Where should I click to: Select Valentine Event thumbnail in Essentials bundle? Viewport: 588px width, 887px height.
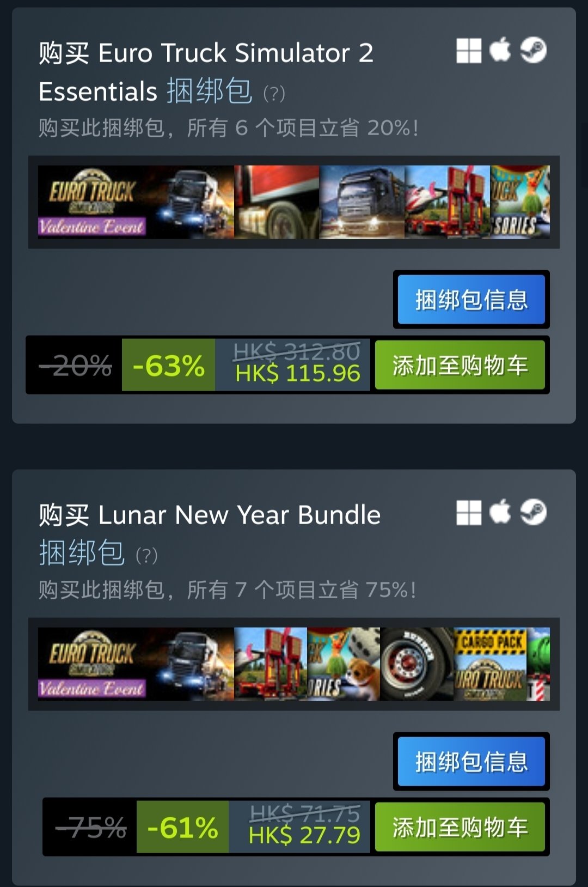[x=136, y=202]
